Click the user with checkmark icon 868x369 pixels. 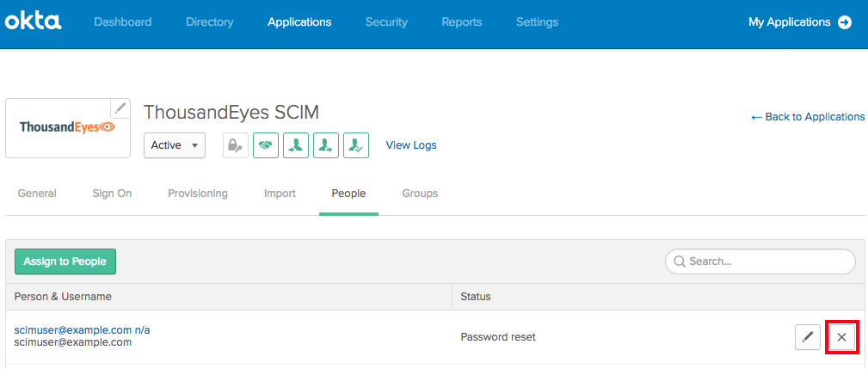tap(355, 145)
